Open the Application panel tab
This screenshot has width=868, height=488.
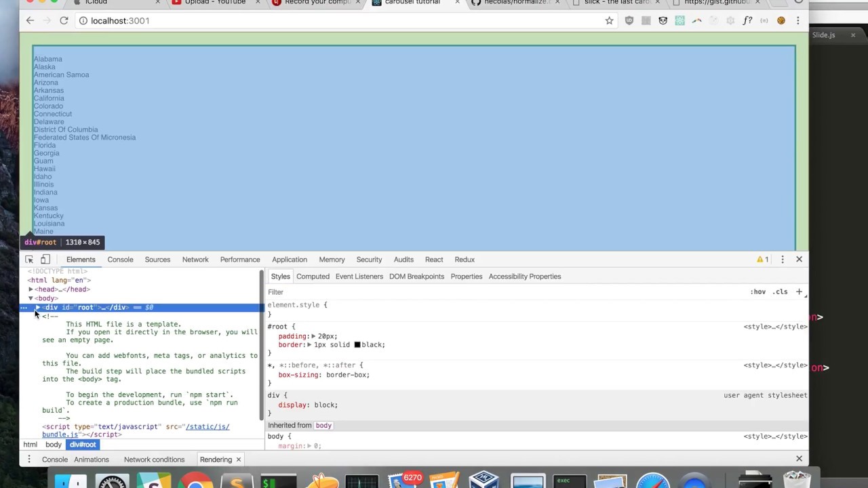click(x=290, y=260)
